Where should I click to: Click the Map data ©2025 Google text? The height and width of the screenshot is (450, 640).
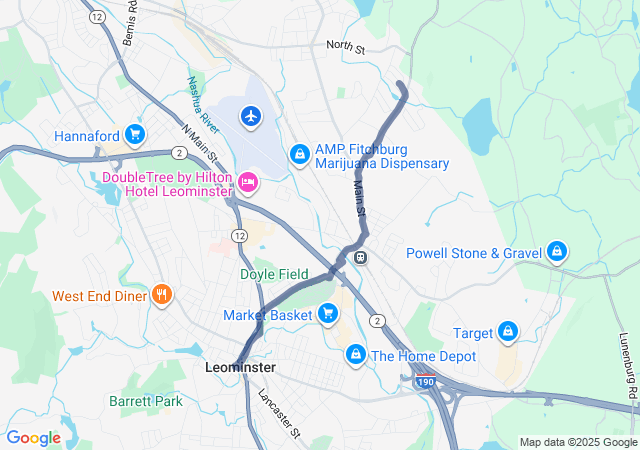point(578,442)
